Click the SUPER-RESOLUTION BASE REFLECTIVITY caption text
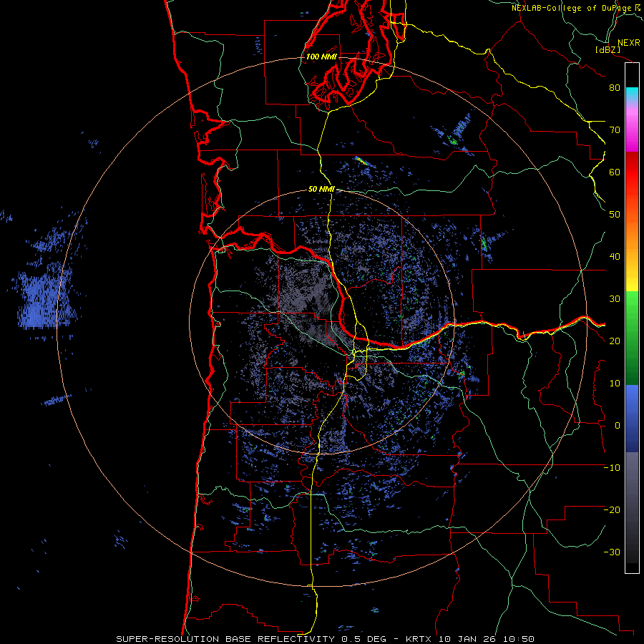The width and height of the screenshot is (644, 644). pos(224,639)
